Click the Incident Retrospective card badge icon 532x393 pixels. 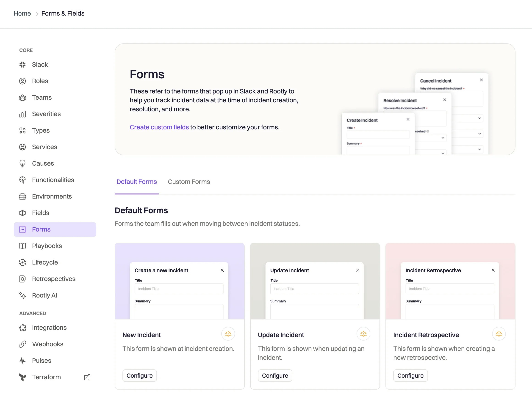click(x=499, y=334)
